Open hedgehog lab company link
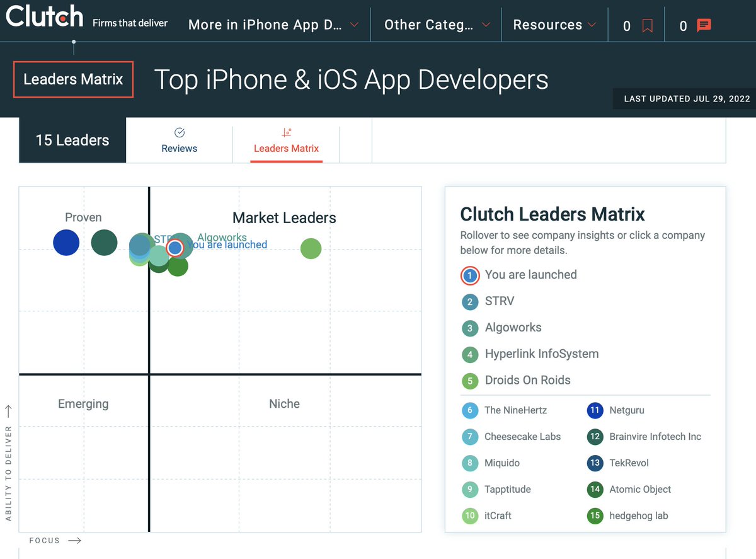 [x=639, y=516]
